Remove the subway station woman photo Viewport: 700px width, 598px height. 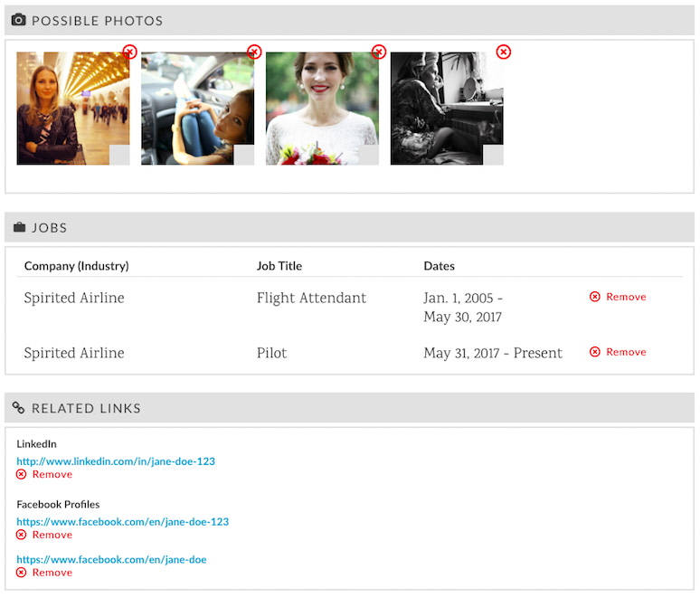pos(130,52)
